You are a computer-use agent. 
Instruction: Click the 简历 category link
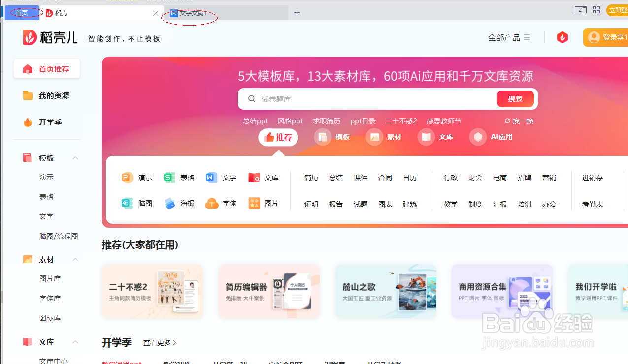coord(311,178)
